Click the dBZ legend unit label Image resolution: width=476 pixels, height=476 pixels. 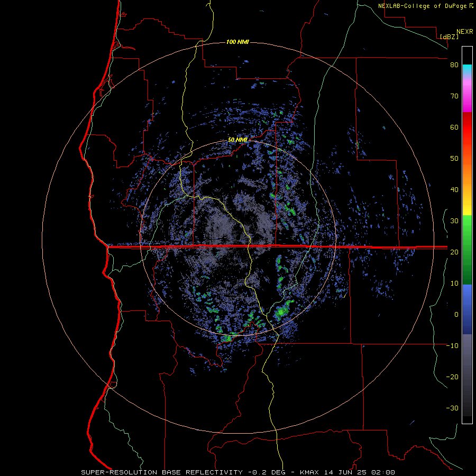tap(449, 36)
